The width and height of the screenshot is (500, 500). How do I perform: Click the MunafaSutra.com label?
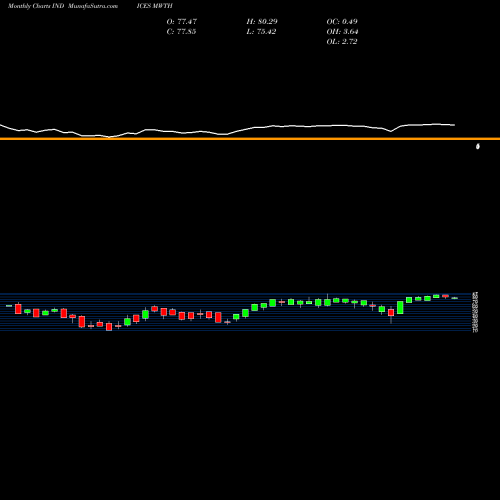click(x=93, y=6)
